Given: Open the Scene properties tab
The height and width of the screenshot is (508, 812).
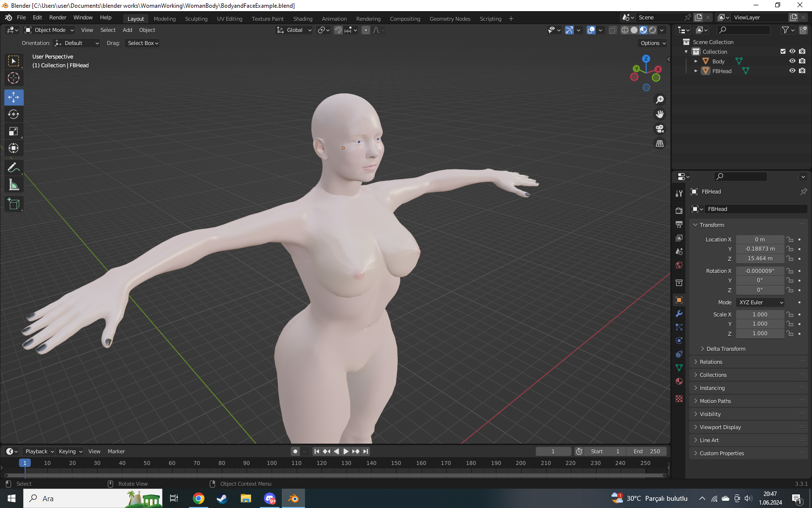Looking at the screenshot, I should coord(679,252).
